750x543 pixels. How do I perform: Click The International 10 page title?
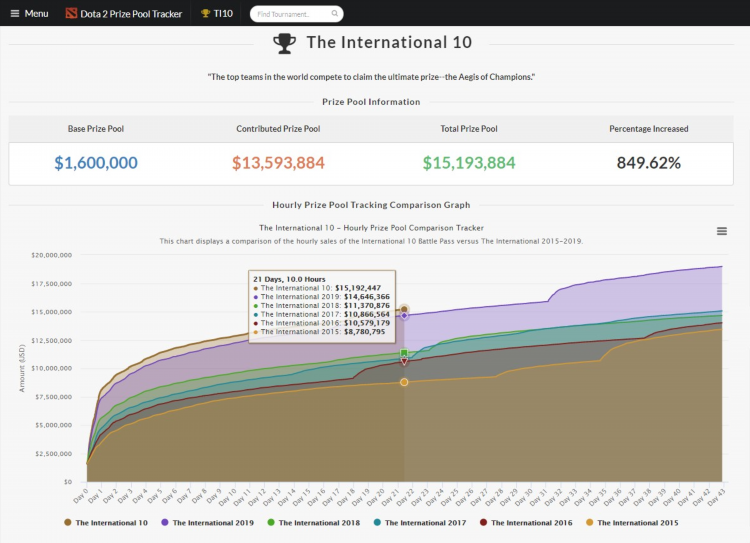389,42
